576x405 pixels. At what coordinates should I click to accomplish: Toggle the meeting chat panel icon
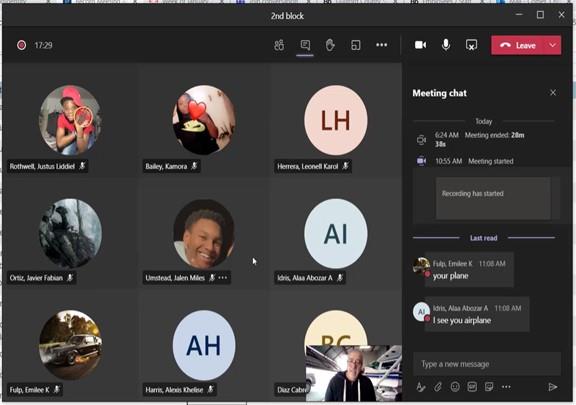click(305, 45)
